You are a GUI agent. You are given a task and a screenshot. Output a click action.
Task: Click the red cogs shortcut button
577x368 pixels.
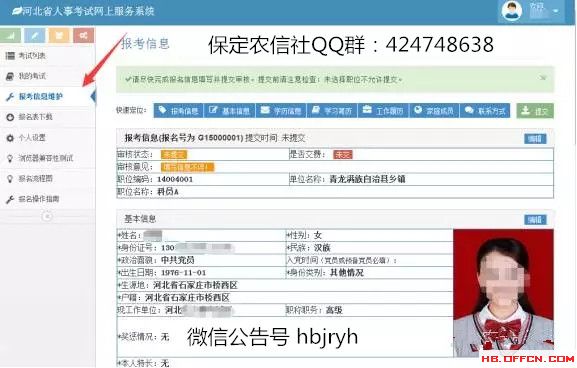pyautogui.click(x=84, y=35)
